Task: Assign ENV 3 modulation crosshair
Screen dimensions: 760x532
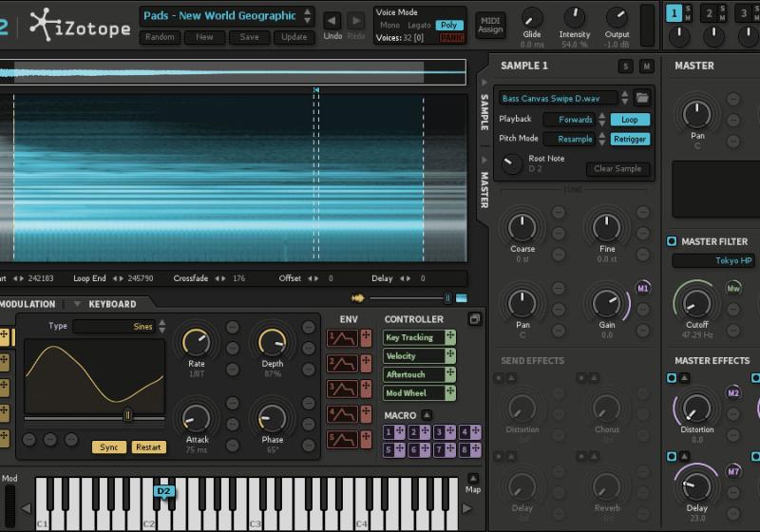Action: point(366,389)
